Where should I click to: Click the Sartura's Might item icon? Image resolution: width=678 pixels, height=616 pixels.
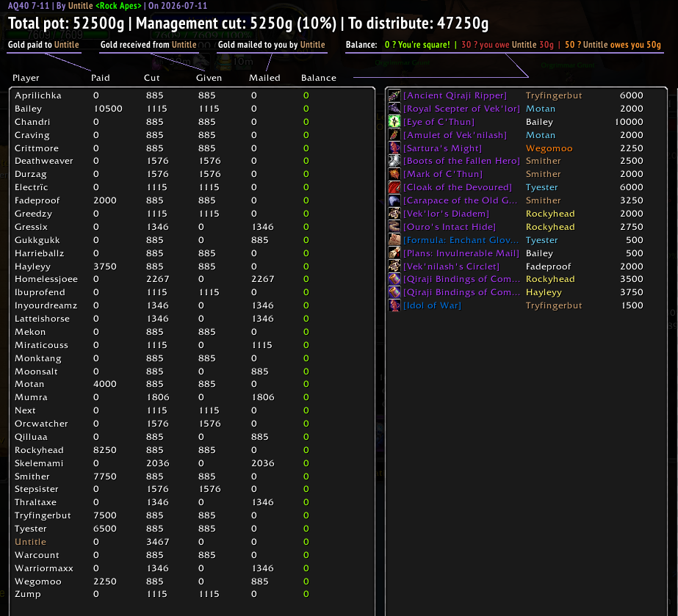(x=394, y=148)
